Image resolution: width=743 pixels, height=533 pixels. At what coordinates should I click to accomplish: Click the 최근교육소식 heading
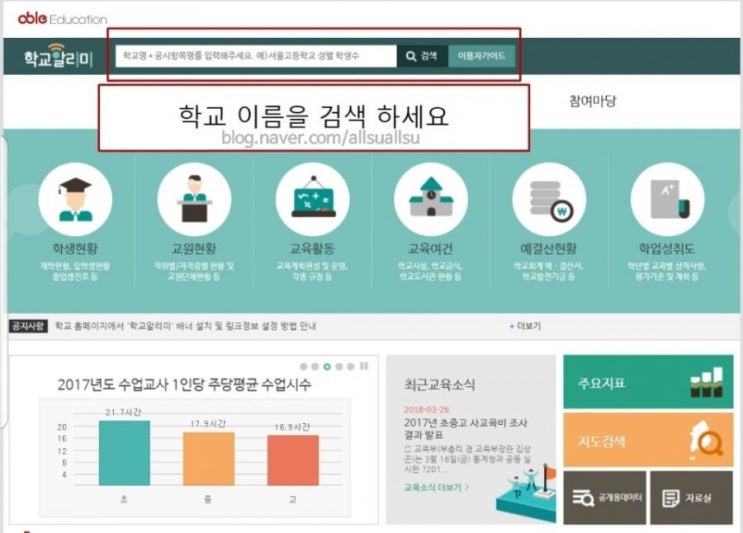tap(439, 384)
